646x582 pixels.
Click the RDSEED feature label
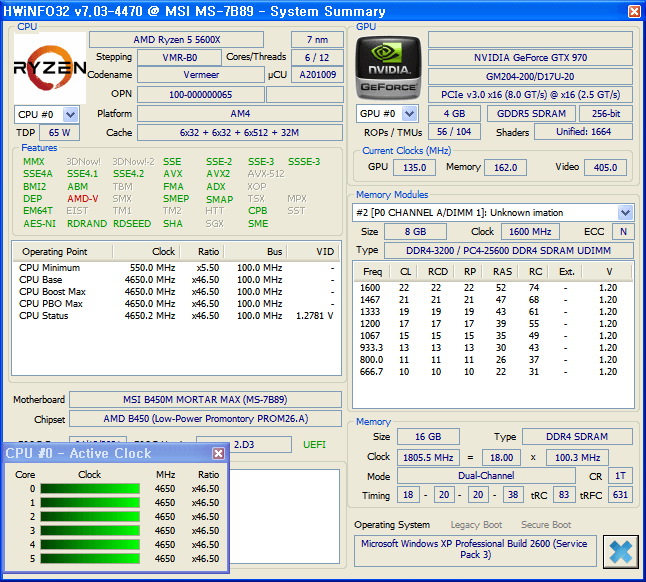click(x=132, y=224)
